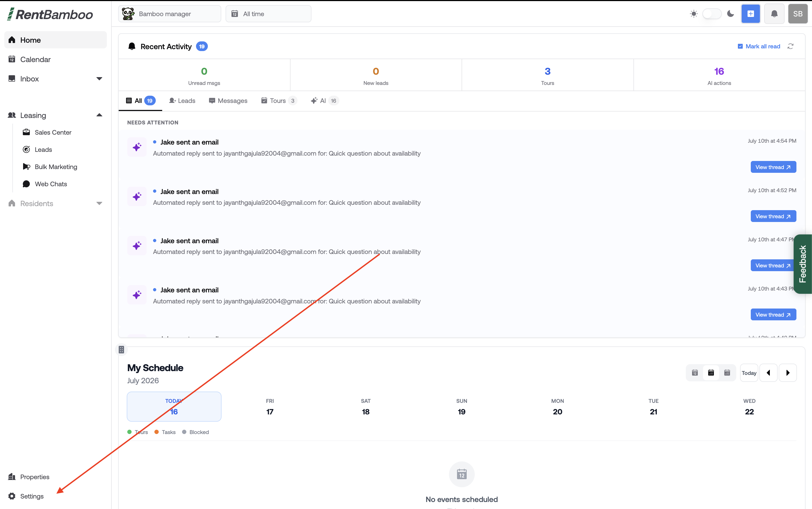Image resolution: width=812 pixels, height=509 pixels.
Task: Open Calendar from the sidebar
Action: [x=56, y=59]
